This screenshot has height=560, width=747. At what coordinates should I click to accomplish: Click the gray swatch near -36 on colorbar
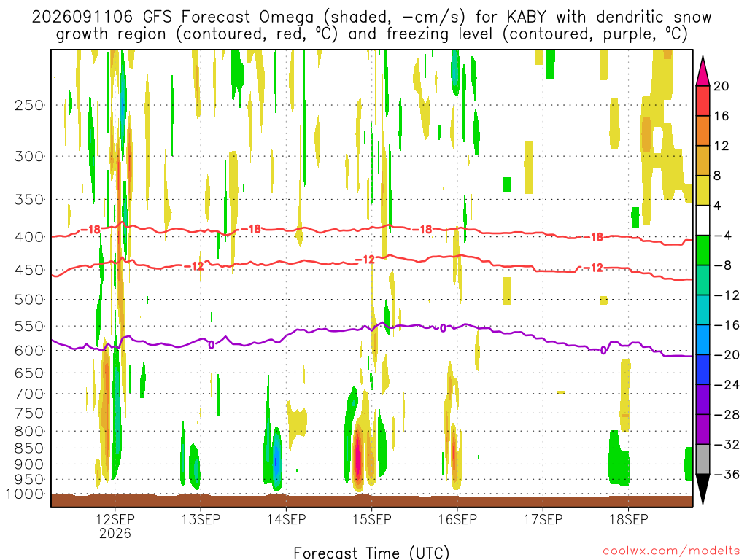point(703,459)
